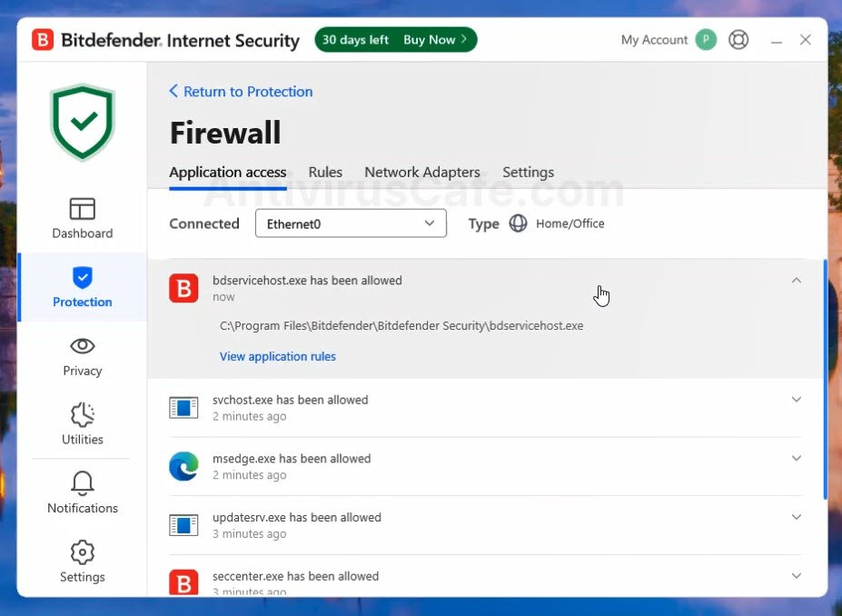Click 'bdservicehost.exe has been allowed' text
Viewport: 842px width, 616px height.
[307, 281]
